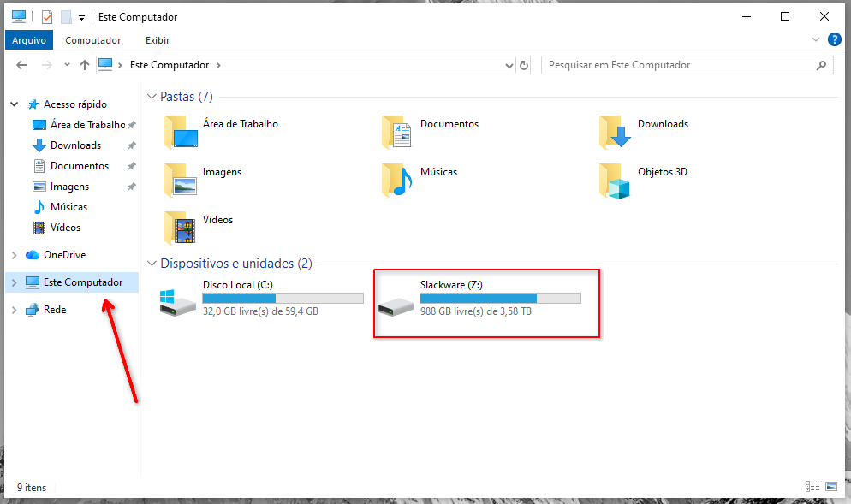Go up one folder level
Image resolution: width=851 pixels, height=504 pixels.
coord(84,65)
